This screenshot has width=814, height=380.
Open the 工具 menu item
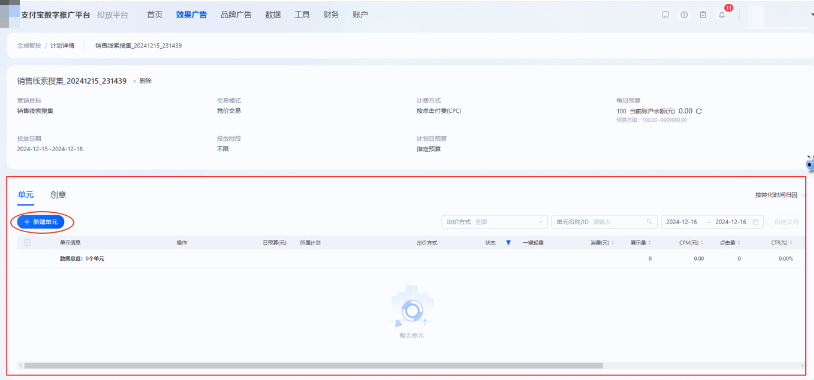(302, 15)
